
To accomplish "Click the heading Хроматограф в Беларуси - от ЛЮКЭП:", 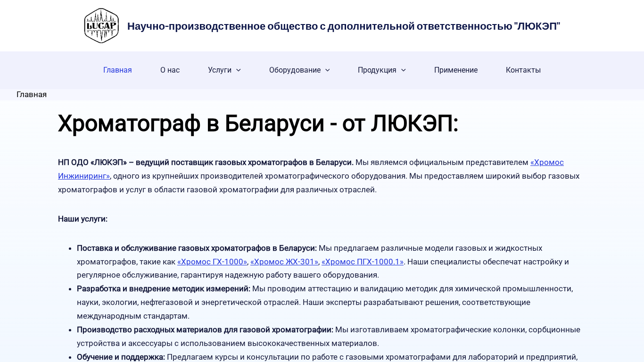I will point(258,123).
